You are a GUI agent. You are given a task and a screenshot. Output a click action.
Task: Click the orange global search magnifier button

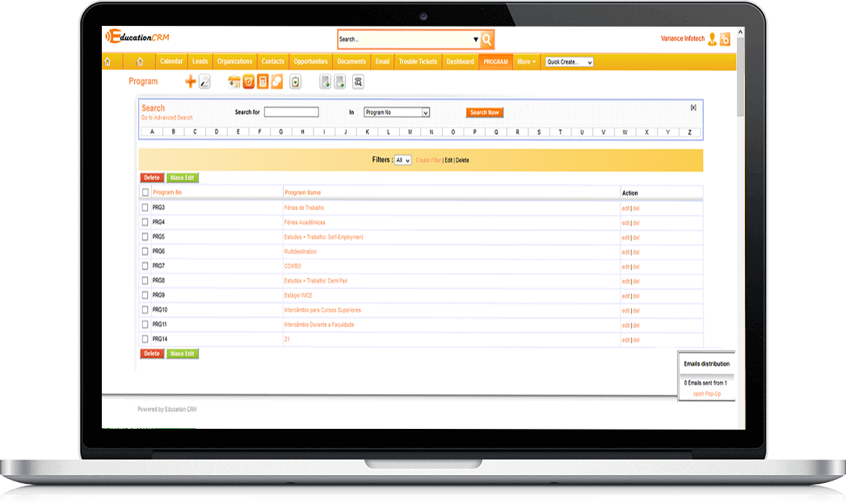click(486, 40)
